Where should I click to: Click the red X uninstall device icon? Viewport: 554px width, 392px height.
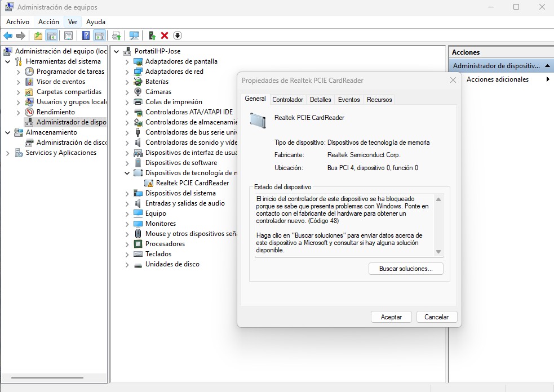tap(165, 35)
